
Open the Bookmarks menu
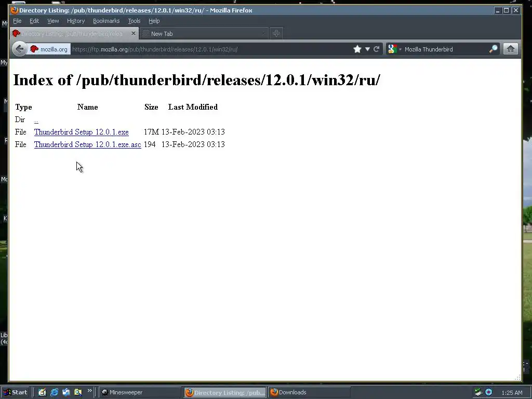click(x=106, y=21)
